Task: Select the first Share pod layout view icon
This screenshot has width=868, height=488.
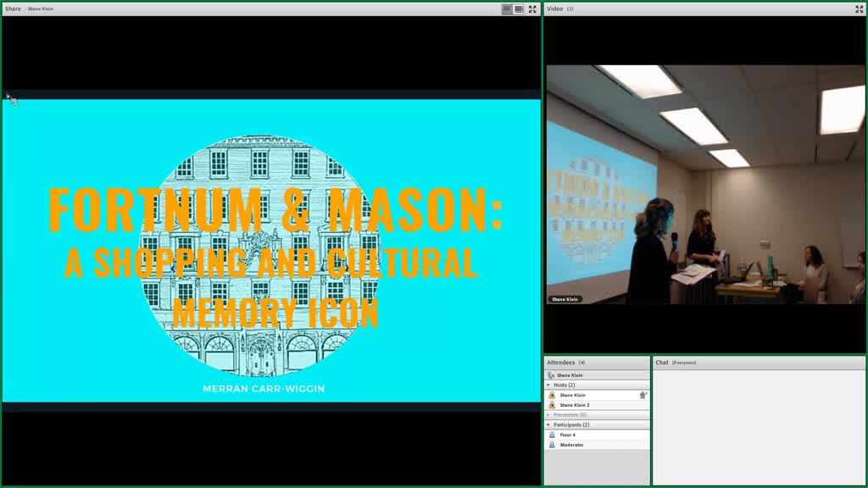Action: 507,8
